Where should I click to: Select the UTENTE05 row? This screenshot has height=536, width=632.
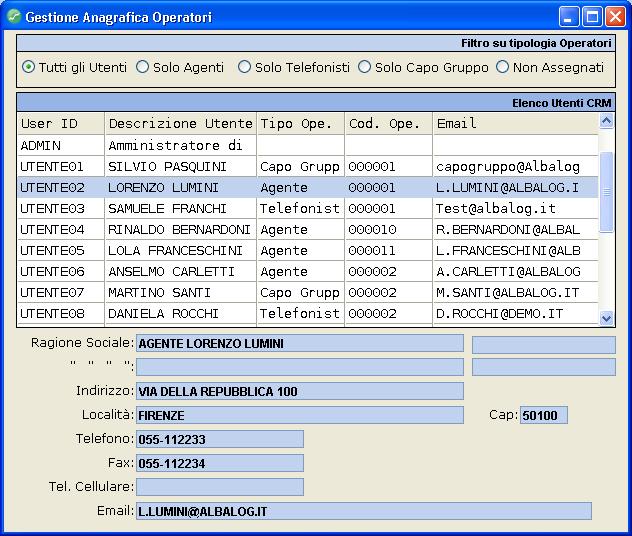[308, 250]
